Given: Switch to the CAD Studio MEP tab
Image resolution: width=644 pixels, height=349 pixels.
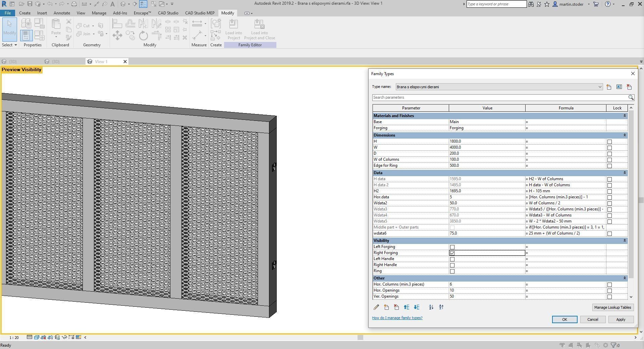Looking at the screenshot, I should (200, 13).
